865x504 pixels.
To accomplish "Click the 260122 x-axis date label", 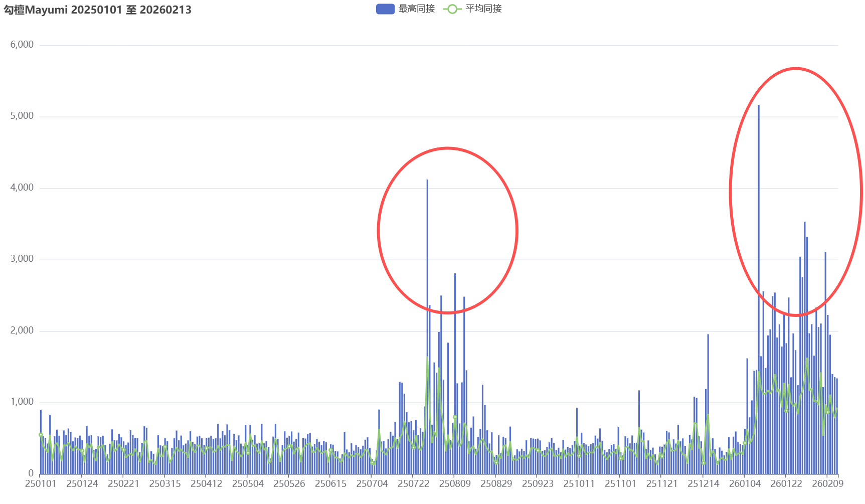I will [786, 484].
